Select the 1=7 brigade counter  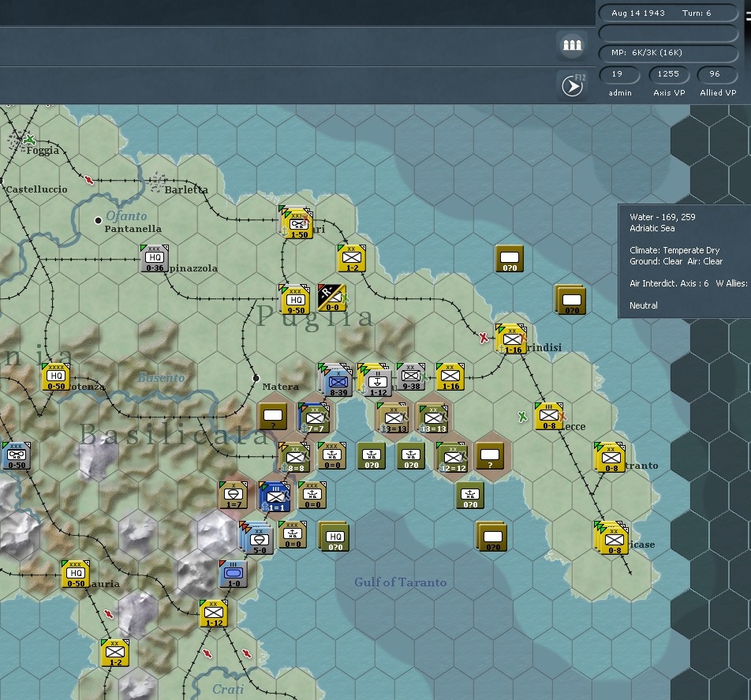point(234,496)
